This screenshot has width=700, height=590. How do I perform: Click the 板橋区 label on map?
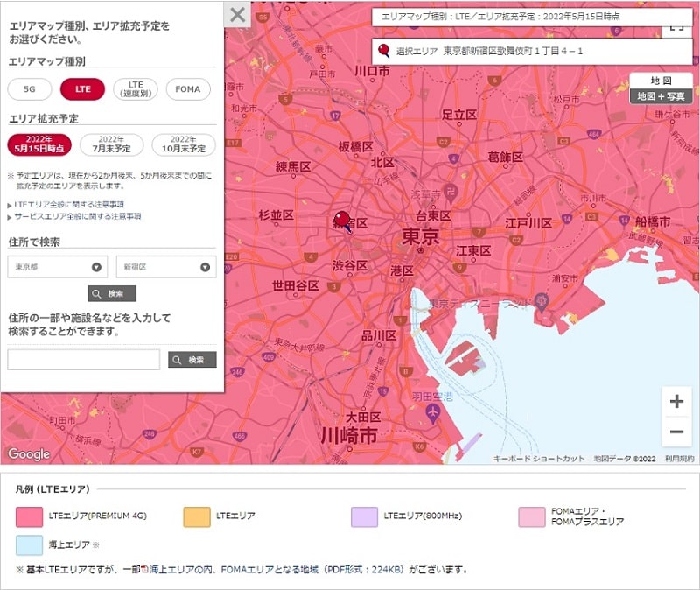[x=356, y=147]
